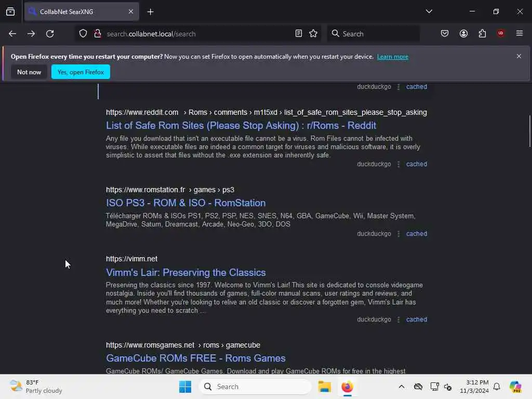
Task: Open the Firefox hamburger application menu
Action: [520, 33]
